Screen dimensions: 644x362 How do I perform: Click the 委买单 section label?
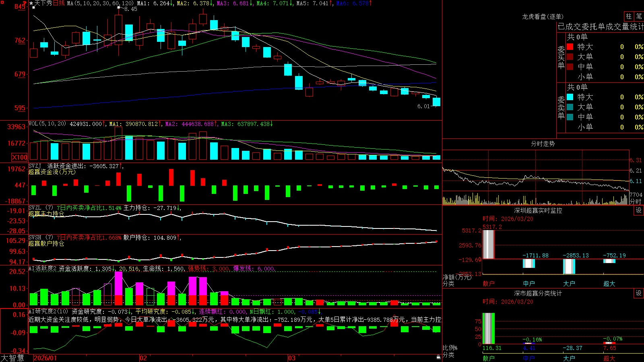pos(561,57)
